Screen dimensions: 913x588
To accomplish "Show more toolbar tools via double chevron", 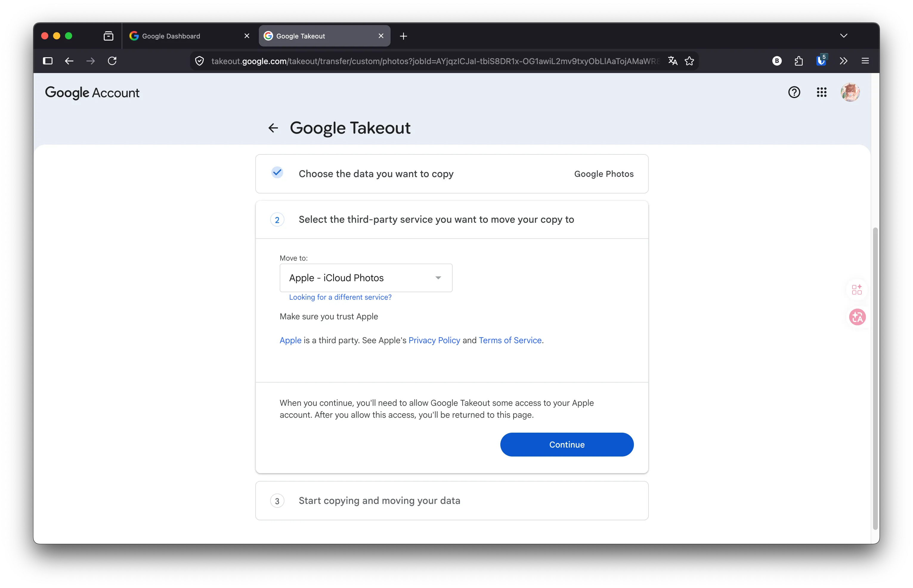I will point(844,61).
